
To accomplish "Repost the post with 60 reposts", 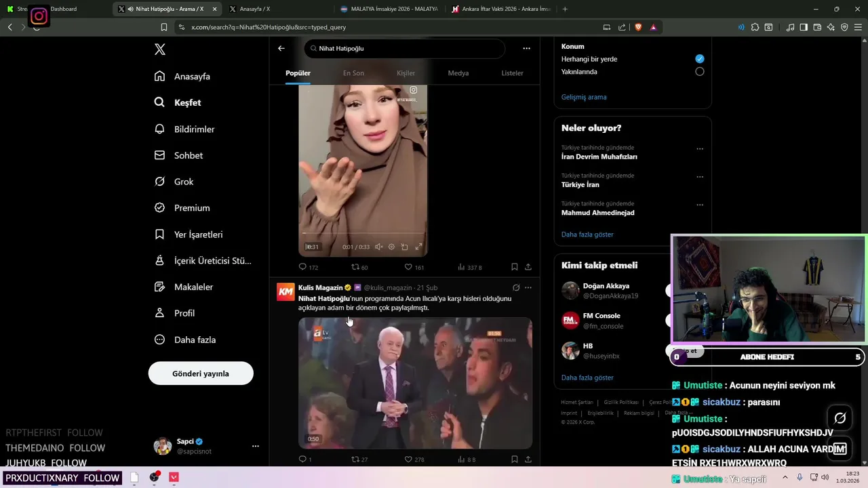I will pyautogui.click(x=359, y=267).
